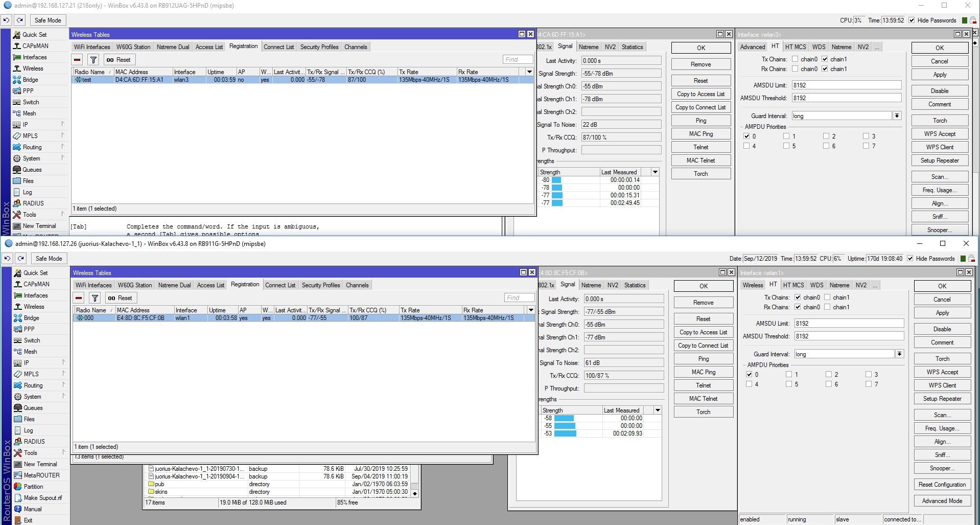Toggle Hide Passwords checkbox in bottom window
Viewport: 980px width, 525px height.
click(x=910, y=259)
